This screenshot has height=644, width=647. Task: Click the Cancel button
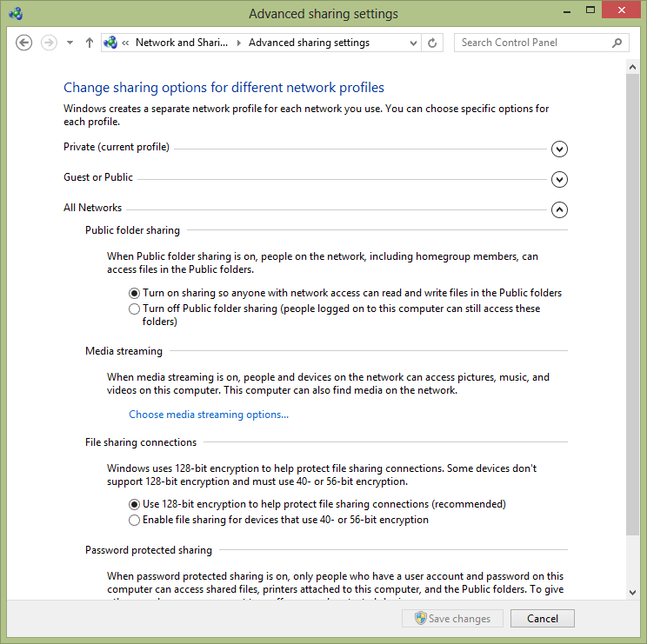[542, 619]
